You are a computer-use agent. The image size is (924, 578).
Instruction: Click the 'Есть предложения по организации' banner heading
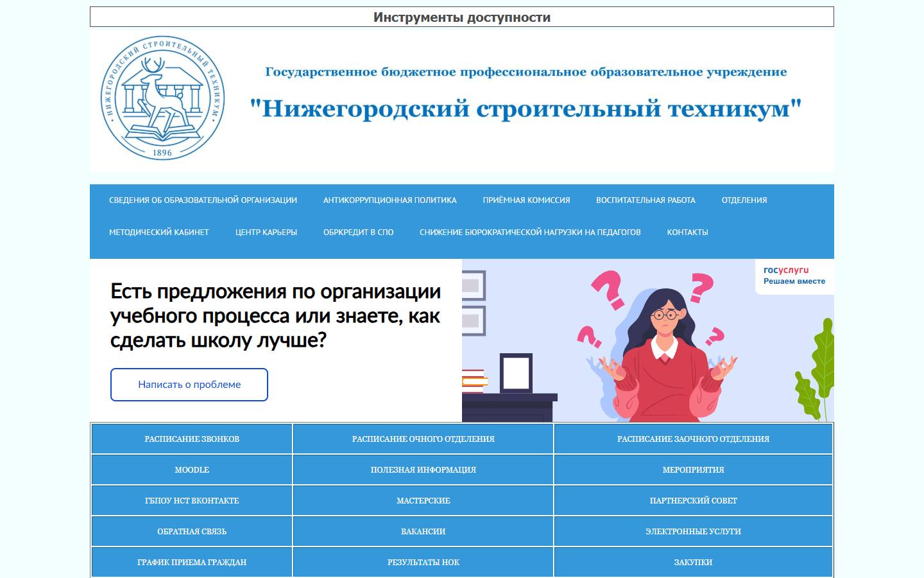click(x=276, y=315)
